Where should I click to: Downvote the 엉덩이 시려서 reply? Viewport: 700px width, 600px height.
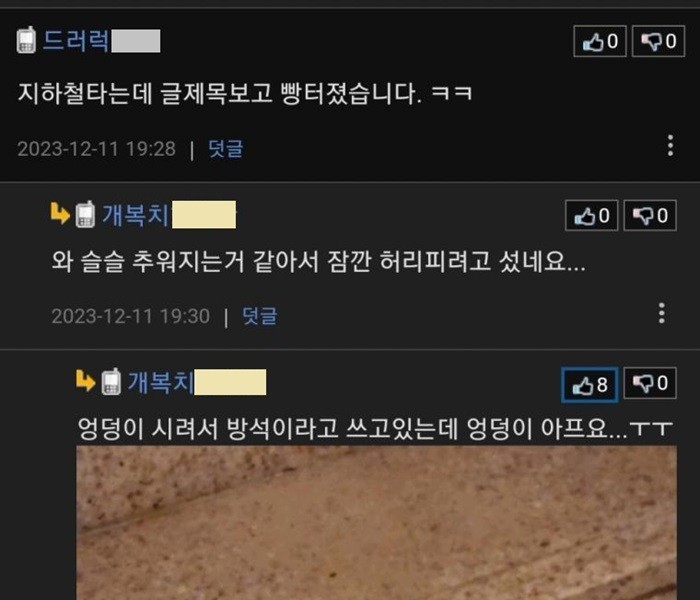[x=650, y=383]
